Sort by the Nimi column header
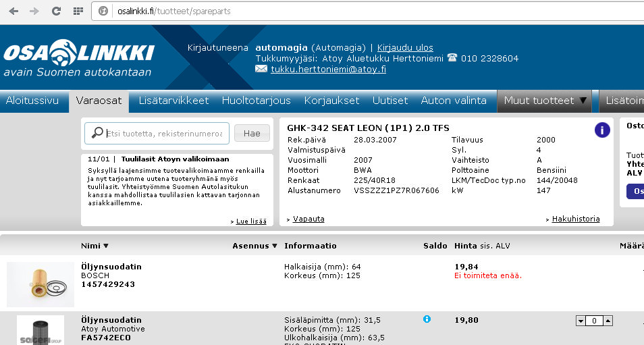 coord(95,246)
